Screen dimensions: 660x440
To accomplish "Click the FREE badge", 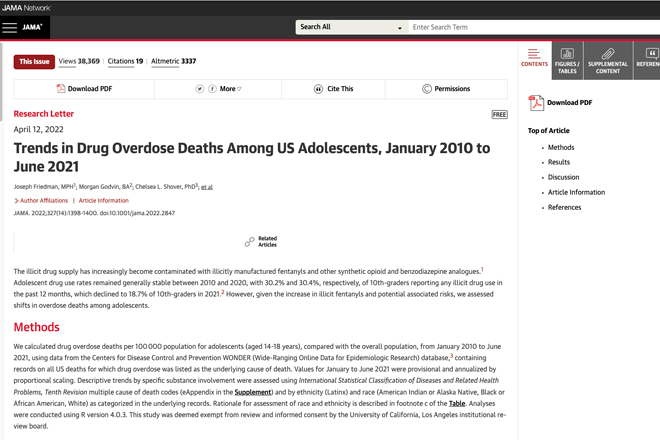I will pyautogui.click(x=500, y=115).
